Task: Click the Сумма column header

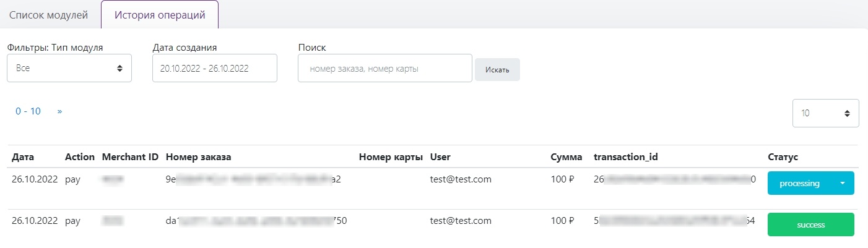Action: tap(566, 157)
